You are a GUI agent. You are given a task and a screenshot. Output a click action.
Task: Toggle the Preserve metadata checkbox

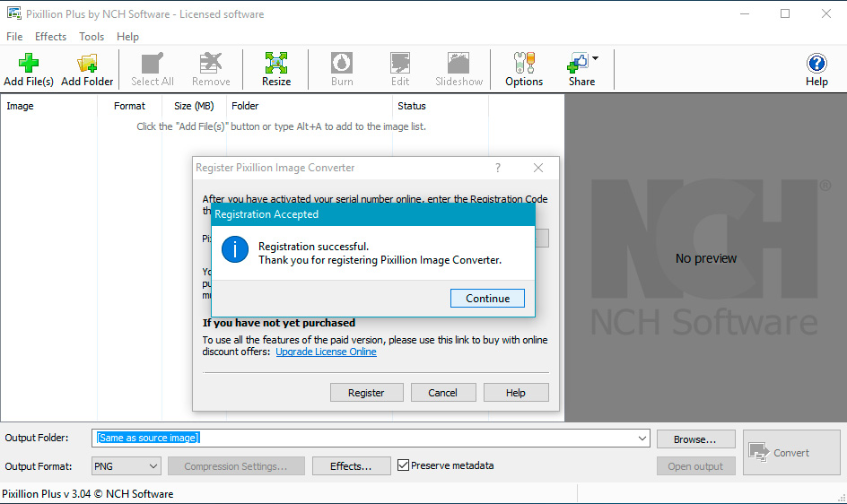click(403, 465)
